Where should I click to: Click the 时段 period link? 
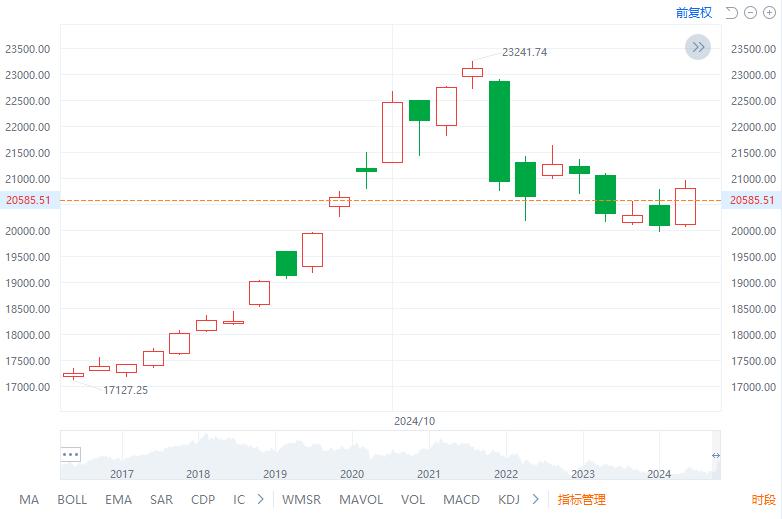pyautogui.click(x=763, y=499)
